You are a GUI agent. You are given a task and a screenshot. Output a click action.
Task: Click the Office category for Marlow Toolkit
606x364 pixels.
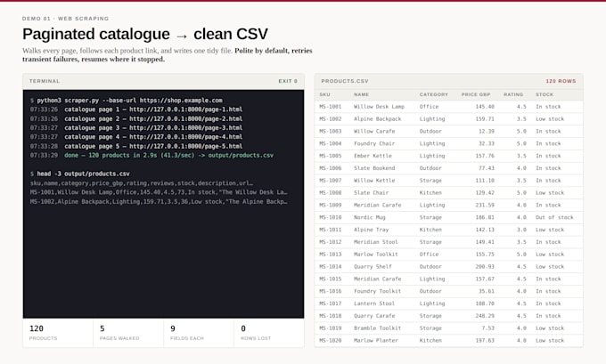[x=429, y=255]
